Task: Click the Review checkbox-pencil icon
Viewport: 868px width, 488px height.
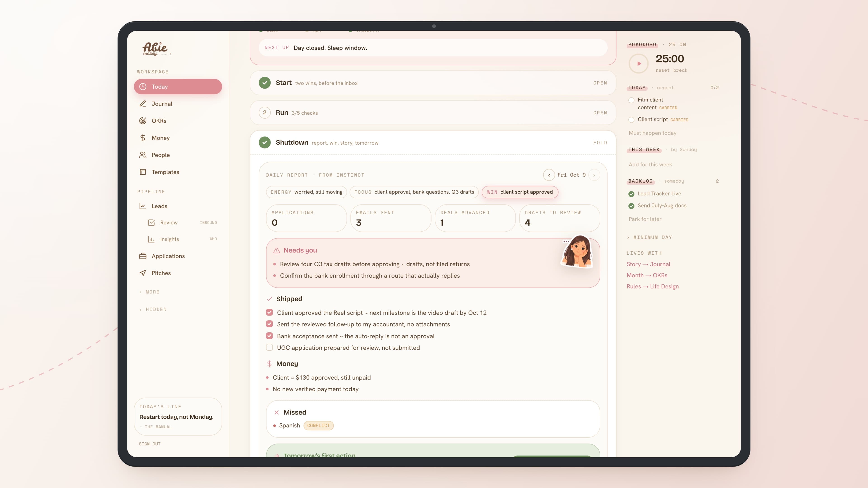Action: 151,223
